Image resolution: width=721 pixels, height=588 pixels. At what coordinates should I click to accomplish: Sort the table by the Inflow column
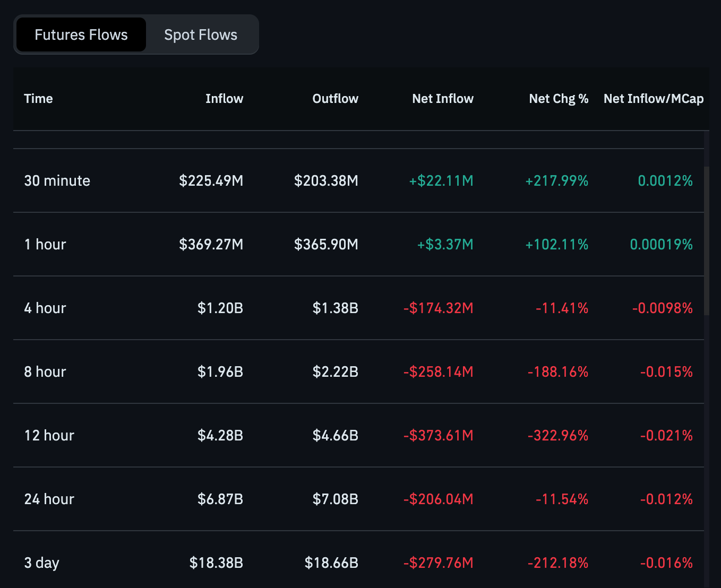224,99
